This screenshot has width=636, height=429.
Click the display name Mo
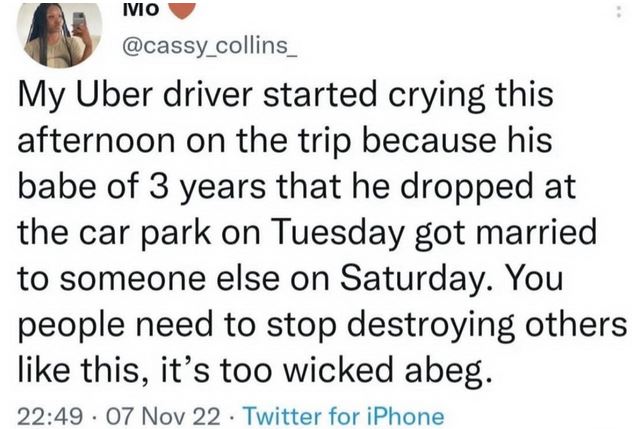(x=140, y=10)
